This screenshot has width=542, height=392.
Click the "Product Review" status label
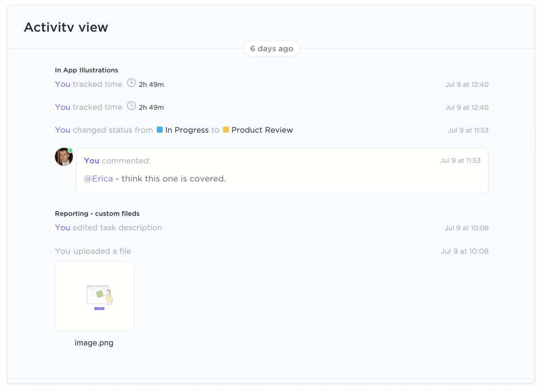(262, 130)
